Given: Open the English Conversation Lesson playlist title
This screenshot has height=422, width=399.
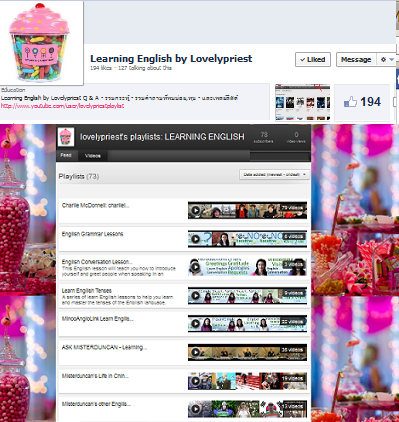Looking at the screenshot, I should (97, 262).
